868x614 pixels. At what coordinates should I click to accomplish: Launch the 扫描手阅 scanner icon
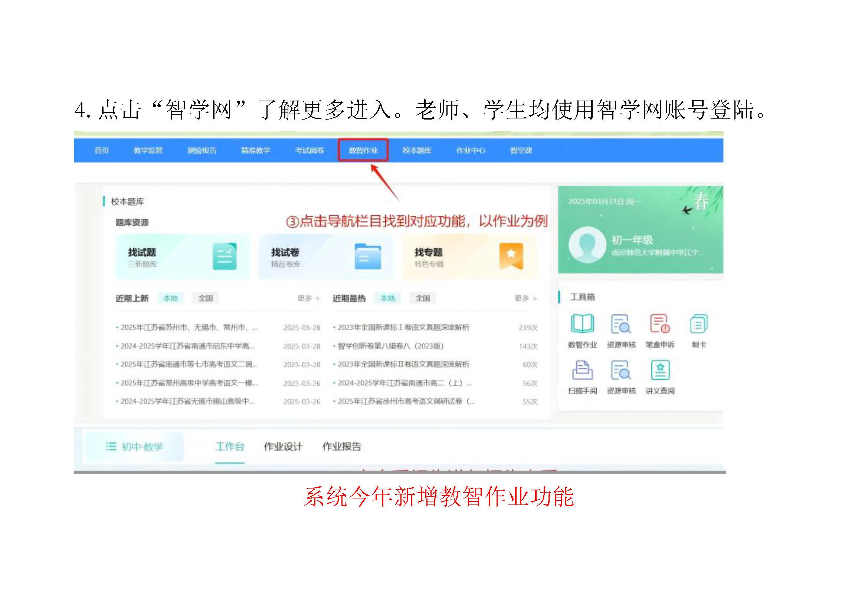pyautogui.click(x=582, y=370)
